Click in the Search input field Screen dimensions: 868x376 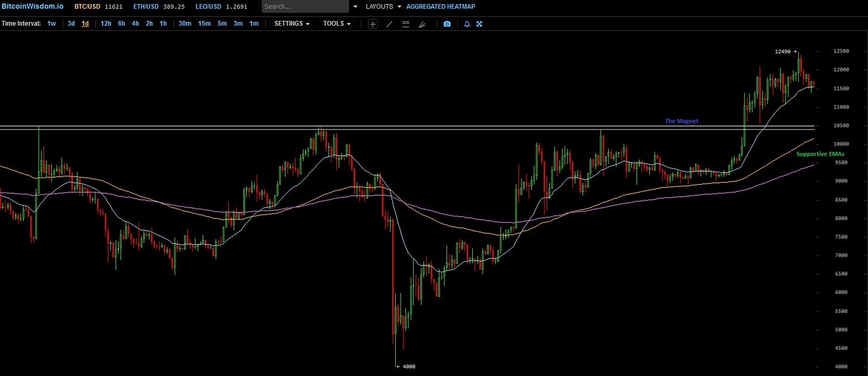pyautogui.click(x=305, y=7)
